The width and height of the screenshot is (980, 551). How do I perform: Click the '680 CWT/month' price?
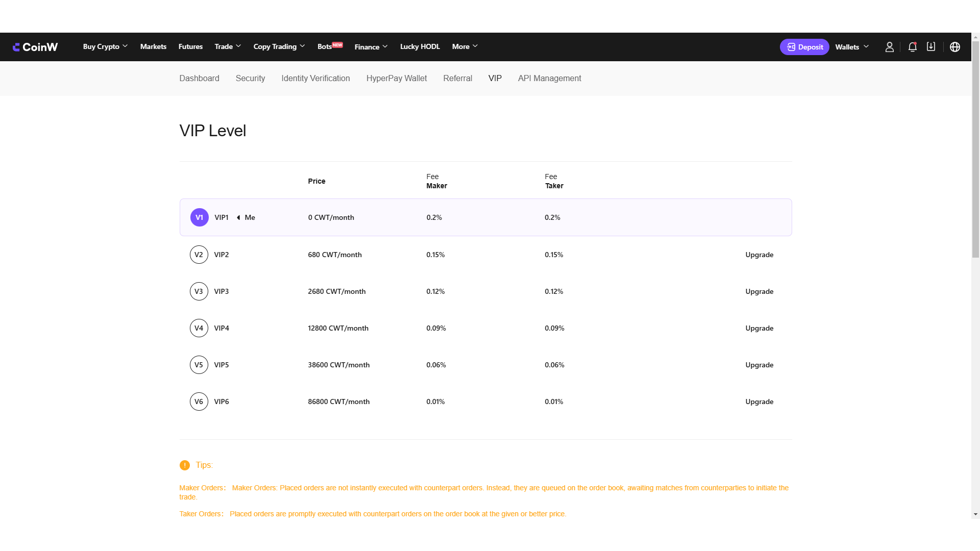(335, 255)
